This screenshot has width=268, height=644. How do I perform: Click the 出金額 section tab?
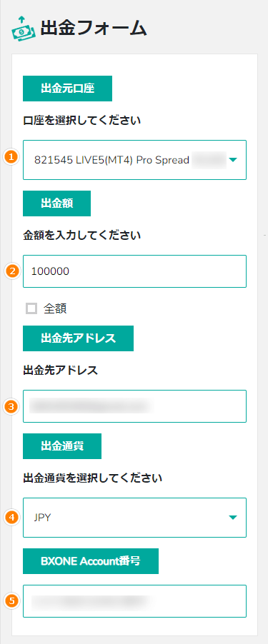click(x=56, y=203)
